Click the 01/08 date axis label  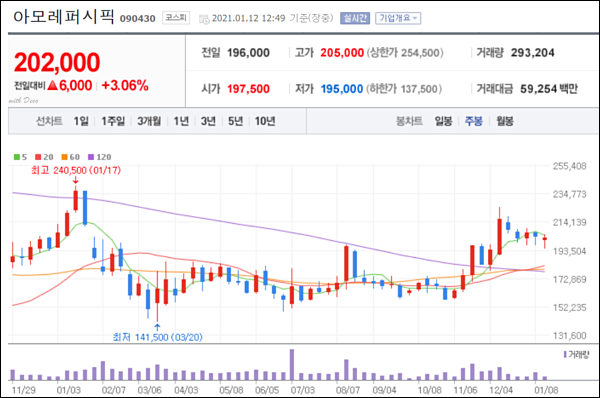point(546,390)
